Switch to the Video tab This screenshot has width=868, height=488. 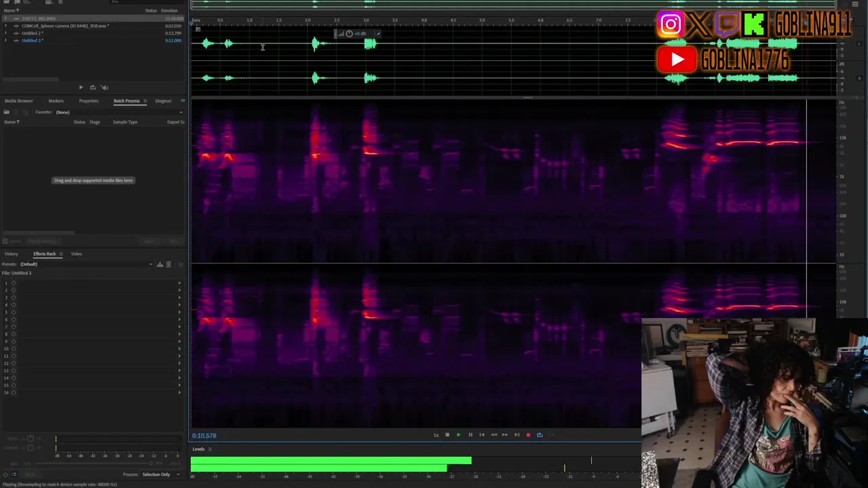coord(77,254)
